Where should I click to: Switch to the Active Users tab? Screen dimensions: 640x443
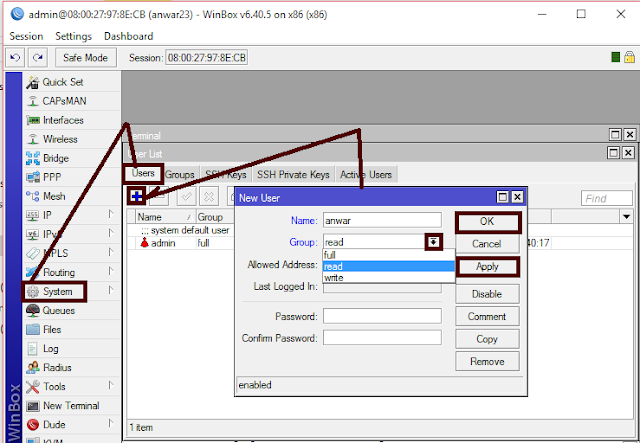coord(366,175)
